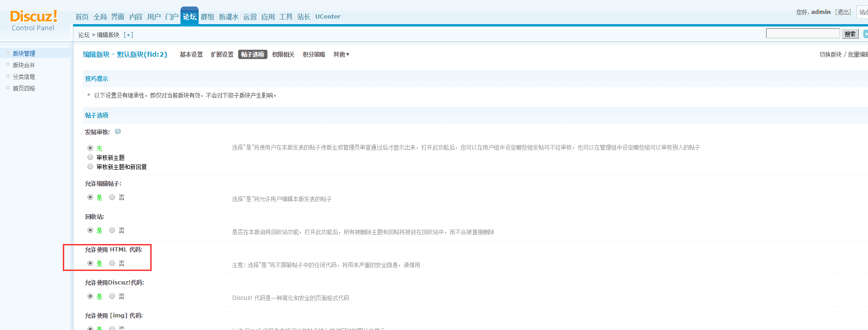Disable 回收站 by choosing 否

112,230
